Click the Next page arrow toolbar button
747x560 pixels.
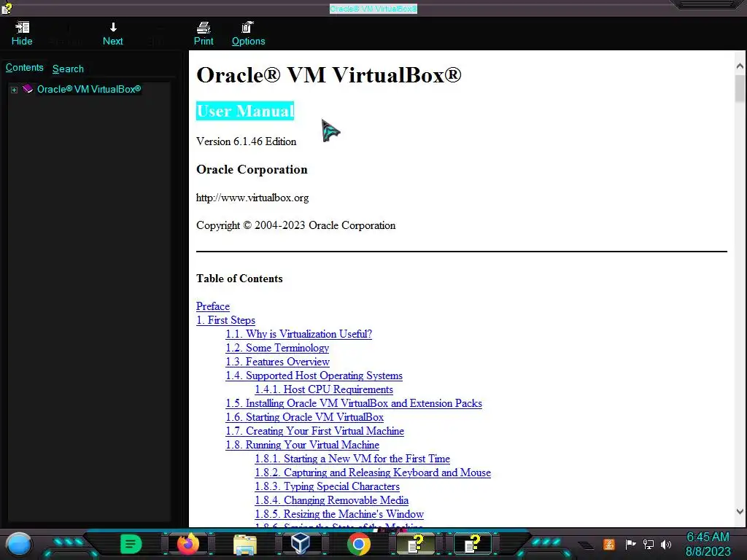tap(113, 34)
